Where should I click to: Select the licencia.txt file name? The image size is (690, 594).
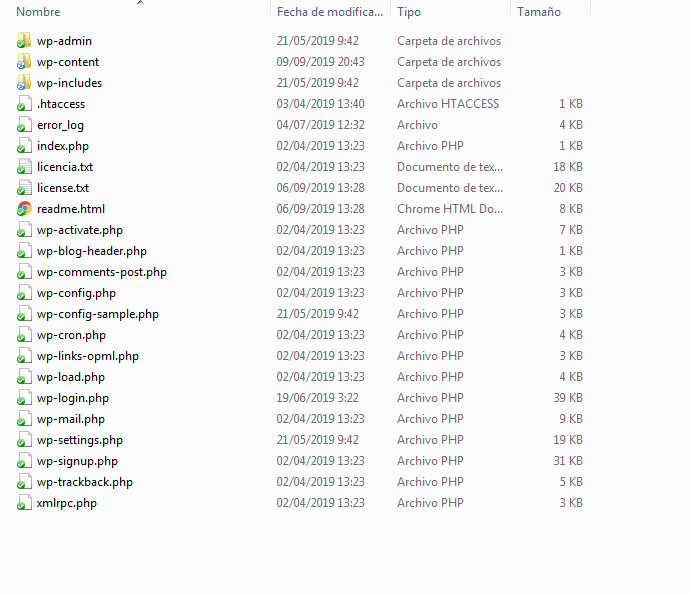click(x=65, y=167)
